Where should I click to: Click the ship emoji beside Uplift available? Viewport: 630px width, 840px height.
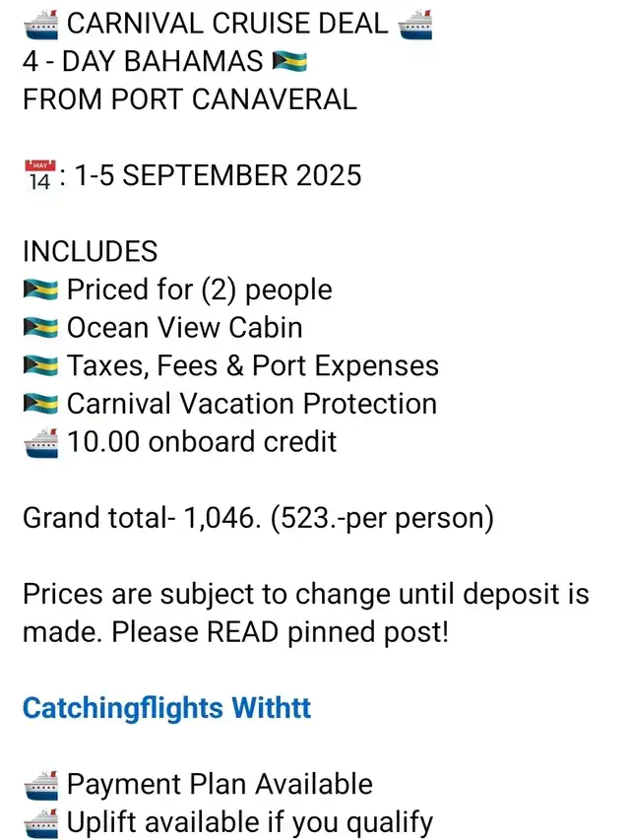click(41, 823)
